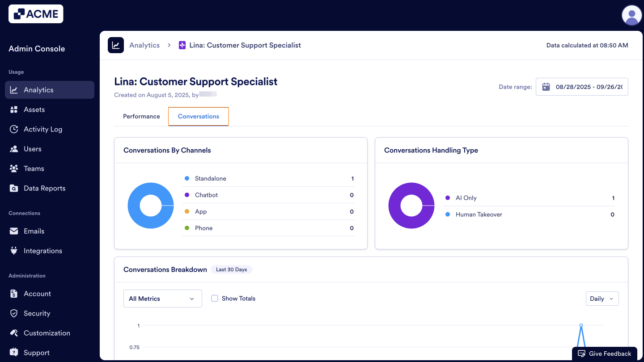Image resolution: width=644 pixels, height=362 pixels.
Task: Toggle the AI Only legend entry
Action: coord(466,198)
